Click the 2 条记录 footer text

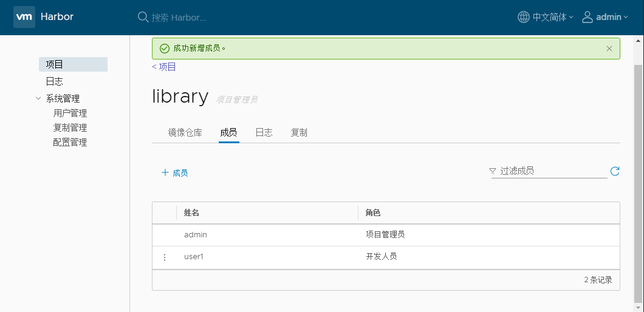click(598, 280)
